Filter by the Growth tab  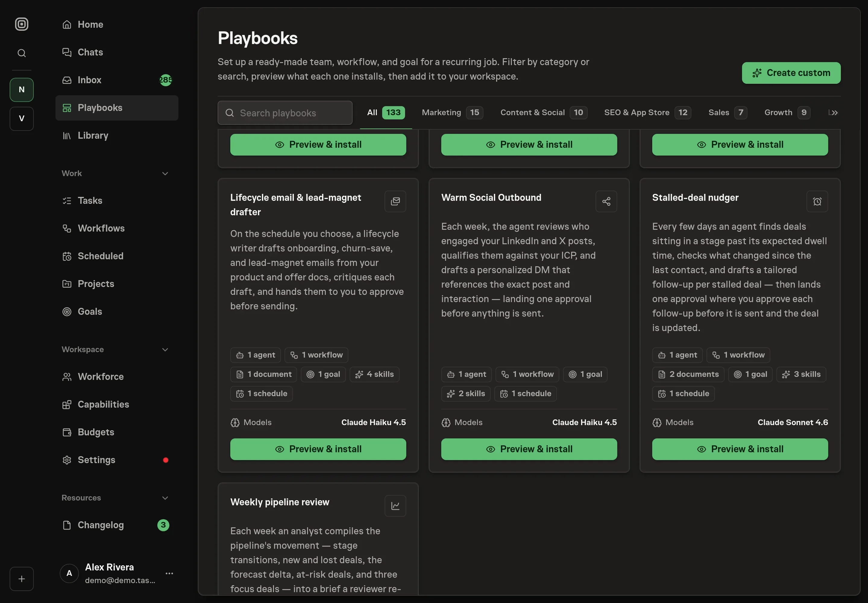tap(787, 112)
